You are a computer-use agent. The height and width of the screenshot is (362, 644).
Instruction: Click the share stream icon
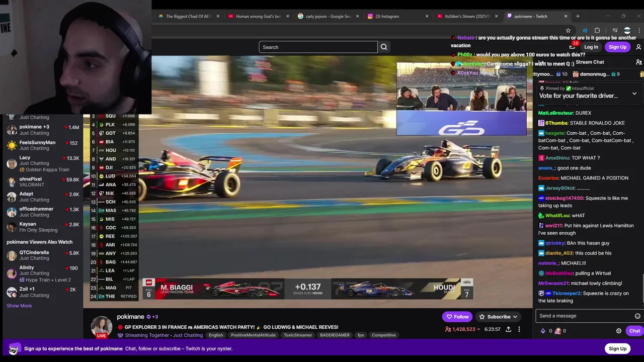pos(508,329)
